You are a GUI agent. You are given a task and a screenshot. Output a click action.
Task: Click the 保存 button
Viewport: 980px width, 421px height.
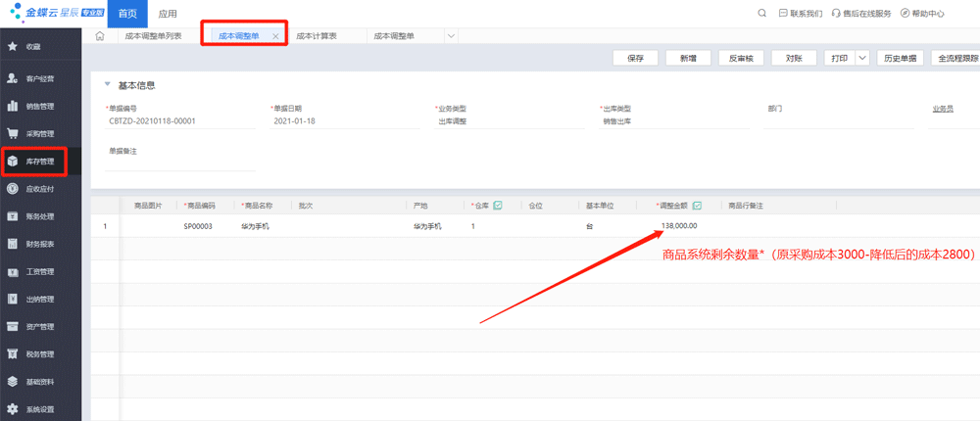tap(635, 59)
